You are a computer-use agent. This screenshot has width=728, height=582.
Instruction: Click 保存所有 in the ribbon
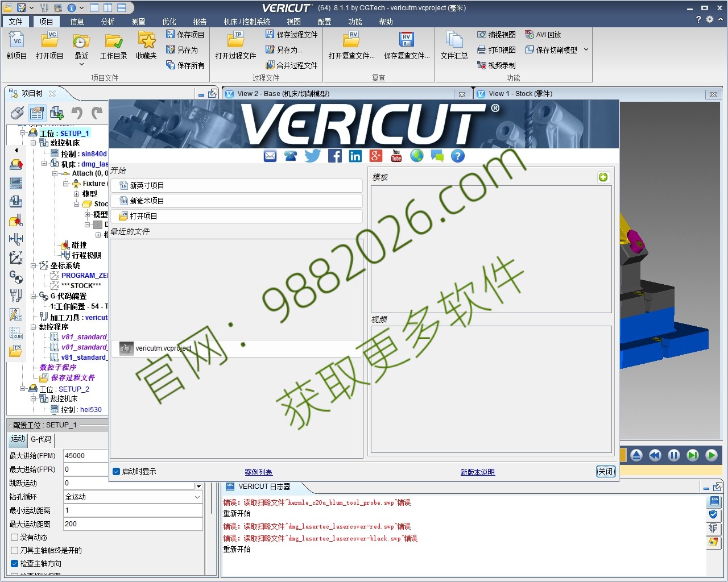click(185, 65)
